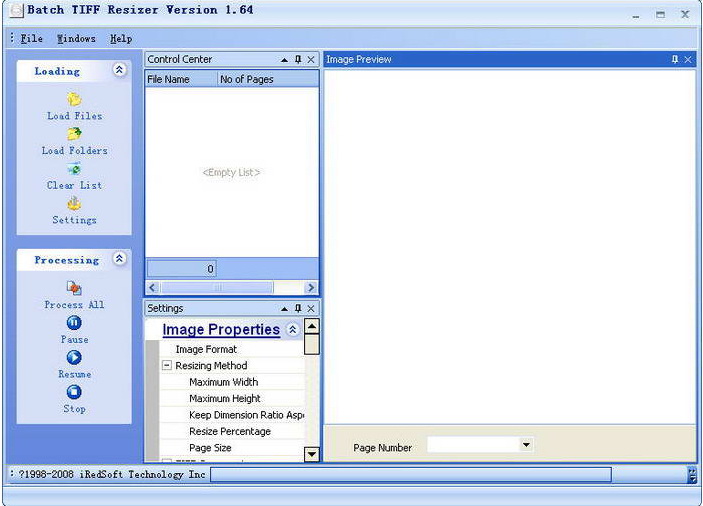Open the Page Number dropdown
703x506 pixels.
pos(526,445)
